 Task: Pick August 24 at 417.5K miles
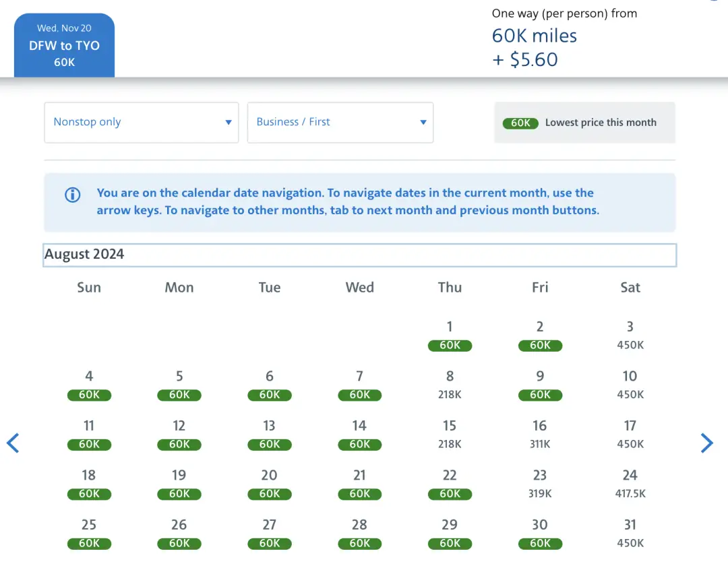click(630, 484)
